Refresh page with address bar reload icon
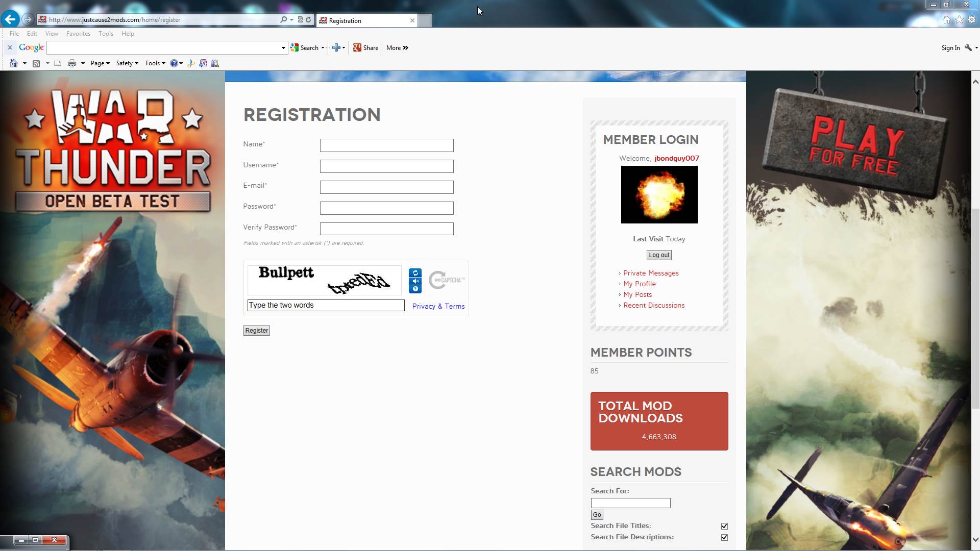The width and height of the screenshot is (980, 551). [x=308, y=19]
